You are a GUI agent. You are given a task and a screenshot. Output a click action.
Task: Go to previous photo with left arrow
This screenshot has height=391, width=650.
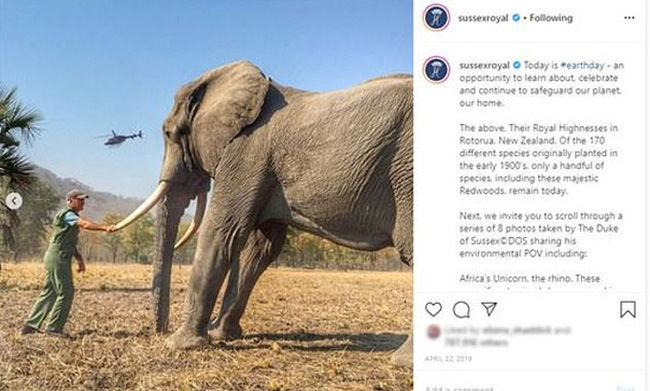pos(14,201)
